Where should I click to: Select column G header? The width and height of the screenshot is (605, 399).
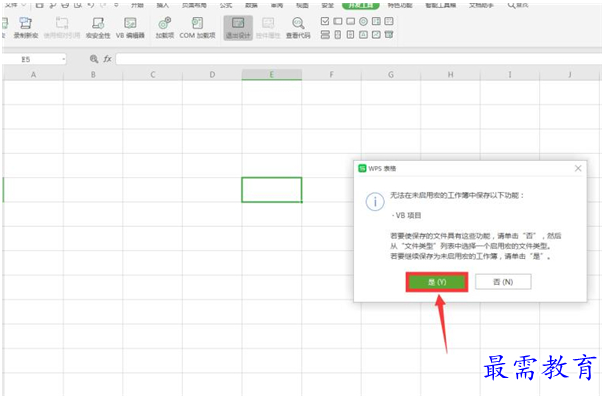(391, 74)
